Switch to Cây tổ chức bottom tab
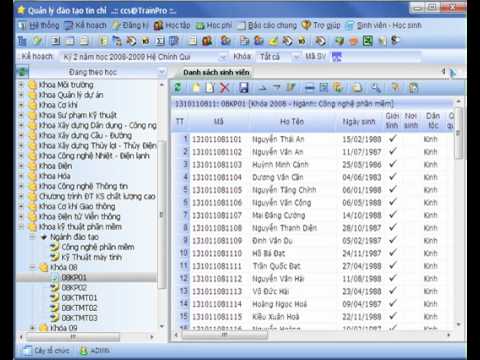This screenshot has width=480, height=360. click(x=46, y=350)
